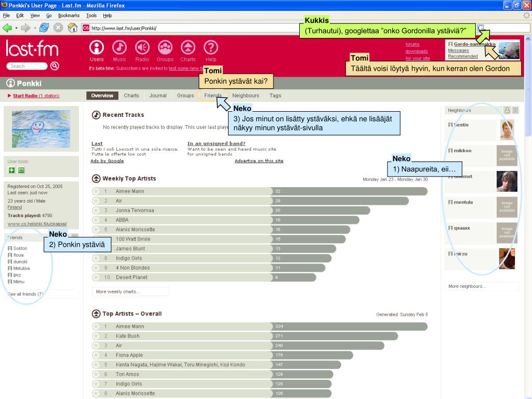The height and width of the screenshot is (399, 532).
Task: Open the Go menu
Action: coord(49,16)
